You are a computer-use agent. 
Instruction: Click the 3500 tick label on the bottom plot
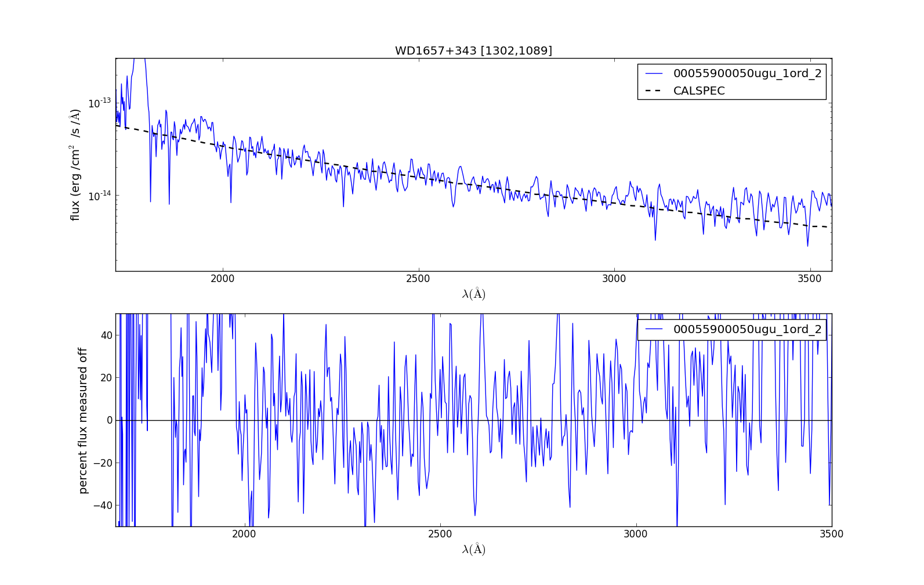coord(832,535)
